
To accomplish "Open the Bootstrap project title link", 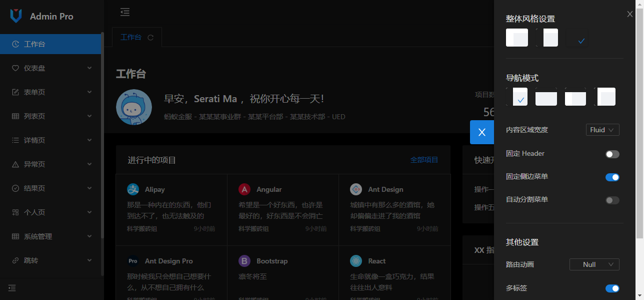I will [x=272, y=261].
